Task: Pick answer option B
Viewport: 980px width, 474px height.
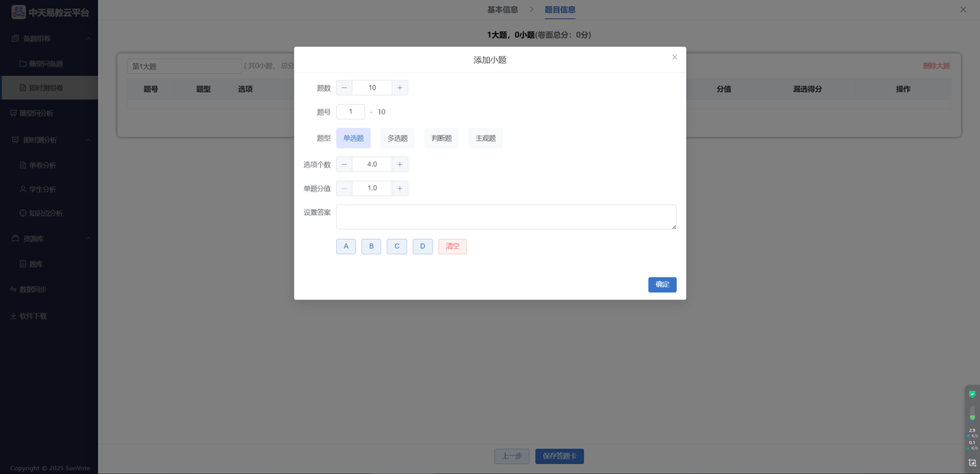Action: pos(371,247)
